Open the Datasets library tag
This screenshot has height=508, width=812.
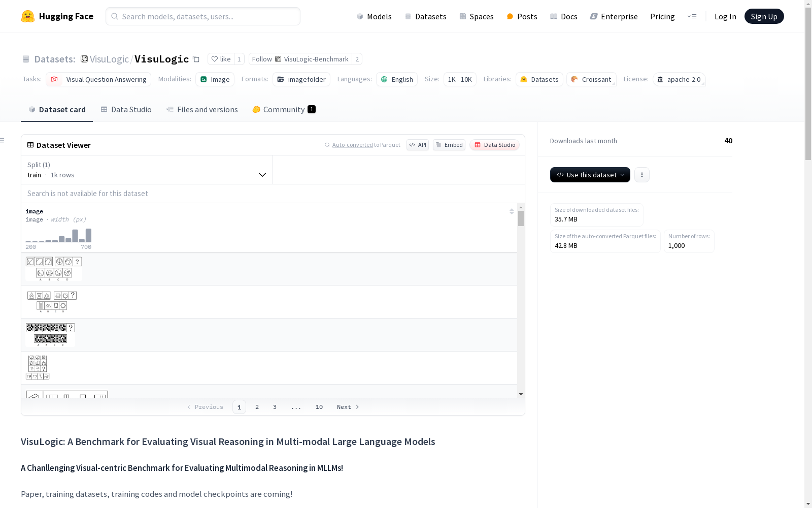coord(539,79)
